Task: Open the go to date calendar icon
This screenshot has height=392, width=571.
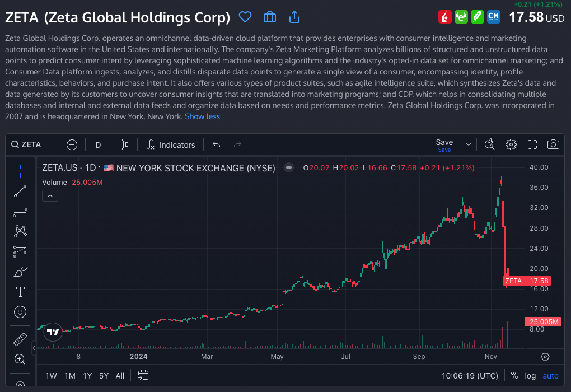Action: pos(143,375)
